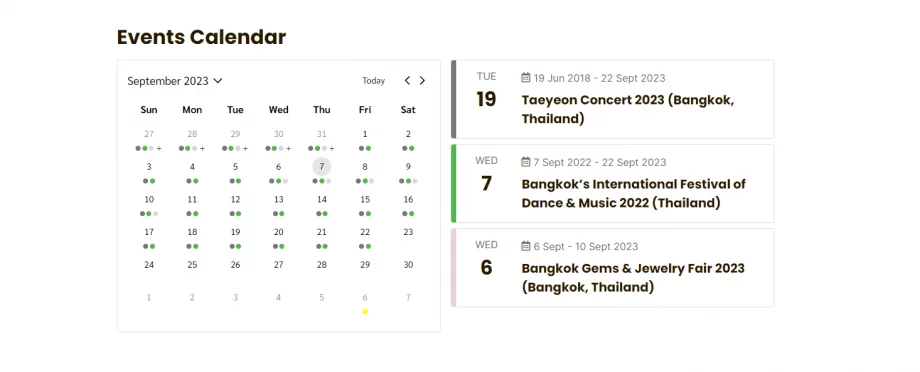Select September 19 in the calendar

tap(235, 232)
